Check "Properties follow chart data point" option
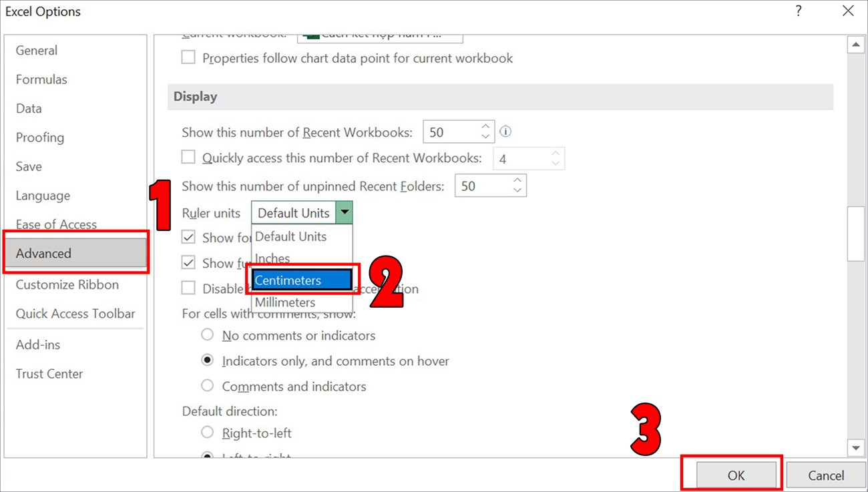This screenshot has width=868, height=492. pyautogui.click(x=188, y=57)
